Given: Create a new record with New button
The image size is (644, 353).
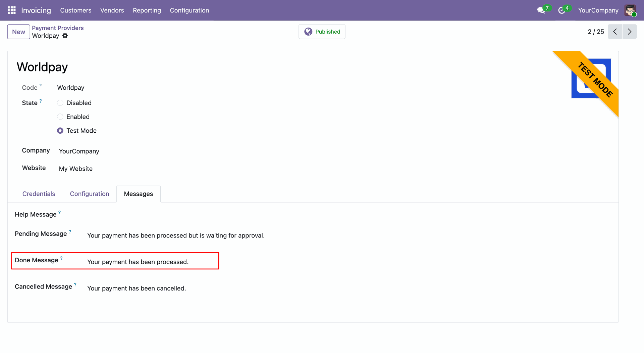Looking at the screenshot, I should 19,32.
